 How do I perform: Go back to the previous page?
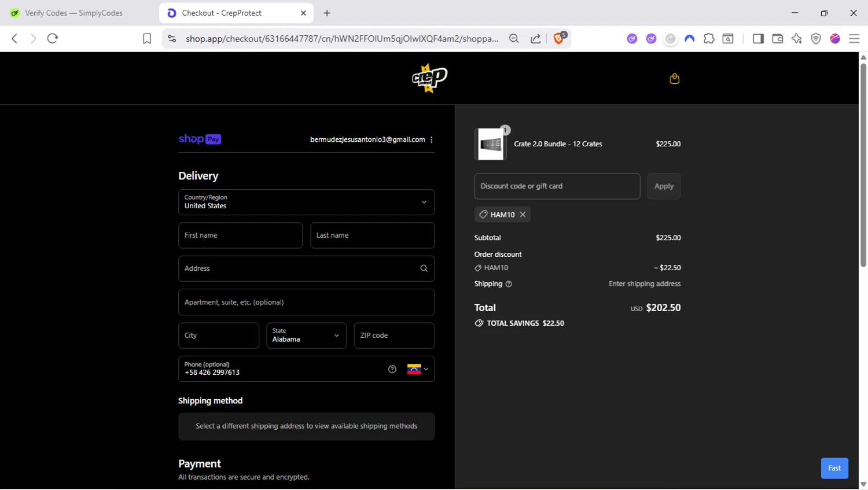click(x=14, y=39)
